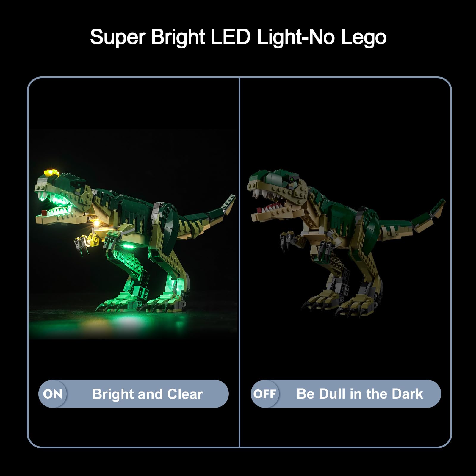Image resolution: width=476 pixels, height=476 pixels.
Task: Click the ON circle badge
Action: tap(53, 394)
